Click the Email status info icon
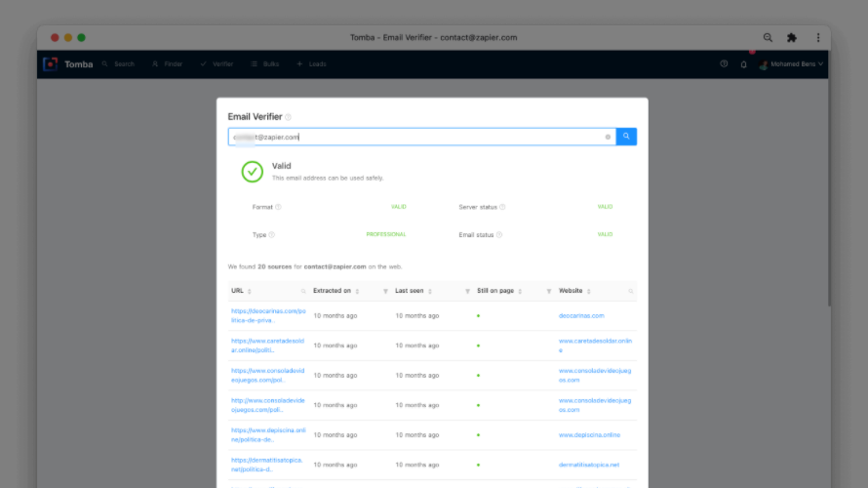868x488 pixels. pyautogui.click(x=499, y=235)
